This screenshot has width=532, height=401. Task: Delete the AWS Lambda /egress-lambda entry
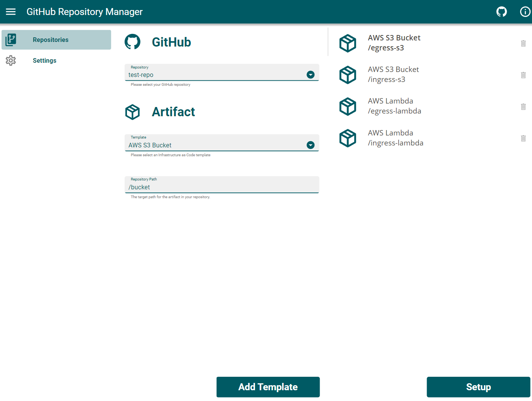click(x=523, y=106)
